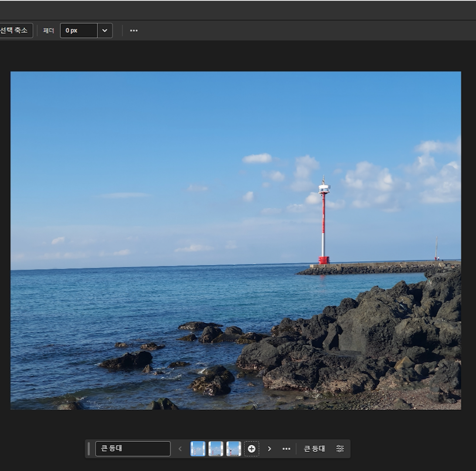Click the plus icon to generate more

point(252,448)
